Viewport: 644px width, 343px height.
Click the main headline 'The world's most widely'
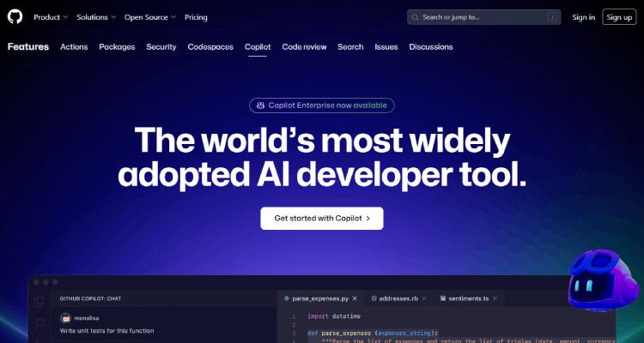coord(322,140)
